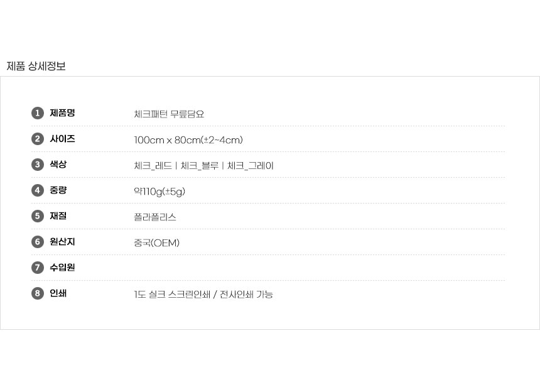Viewport: 540px width, 392px height.
Task: Click the number 7 circle icon
Action: (37, 268)
